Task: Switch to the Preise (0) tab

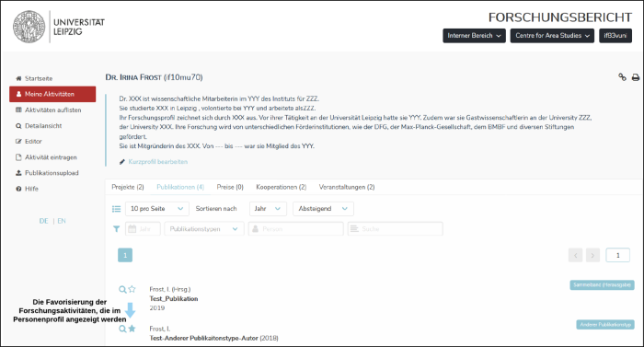Action: point(230,187)
